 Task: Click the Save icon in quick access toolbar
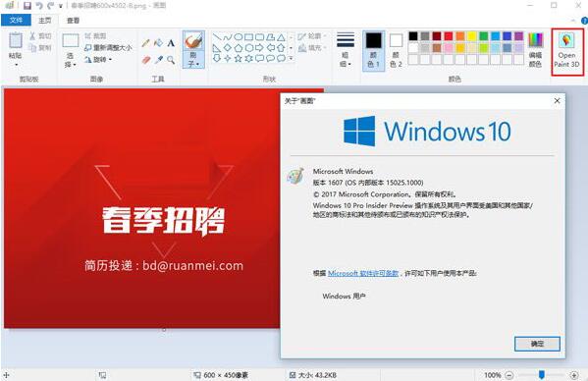tap(27, 6)
